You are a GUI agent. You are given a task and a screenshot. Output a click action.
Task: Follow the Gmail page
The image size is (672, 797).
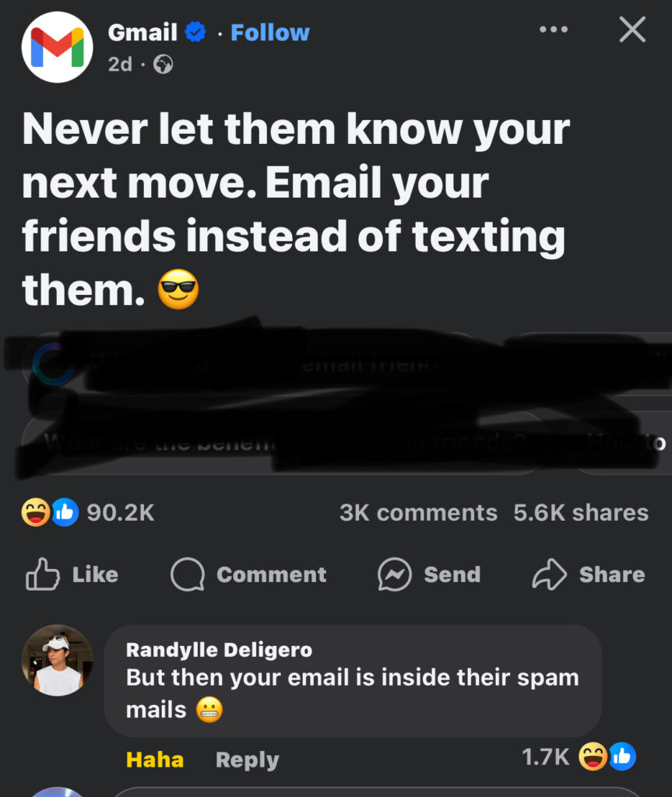(x=270, y=33)
